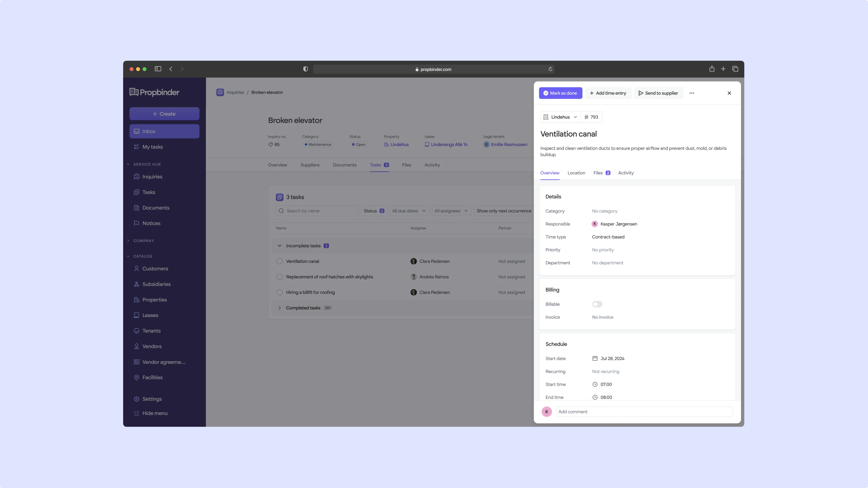
Task: Click the Propbinder logo
Action: pos(154,92)
